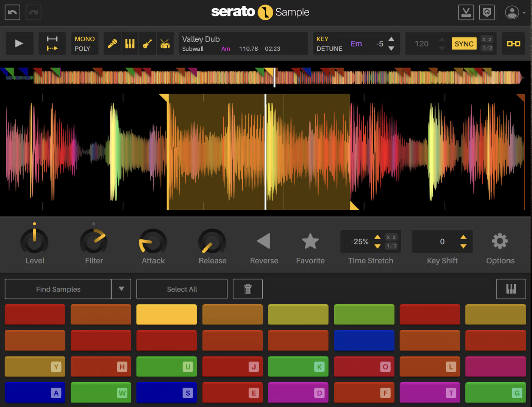Trigger the pad labeled F
This screenshot has width=532, height=407.
[x=364, y=393]
